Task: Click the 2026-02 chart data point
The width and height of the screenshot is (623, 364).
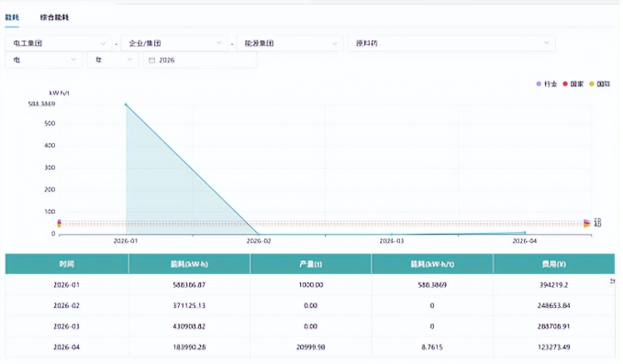Action: click(259, 234)
